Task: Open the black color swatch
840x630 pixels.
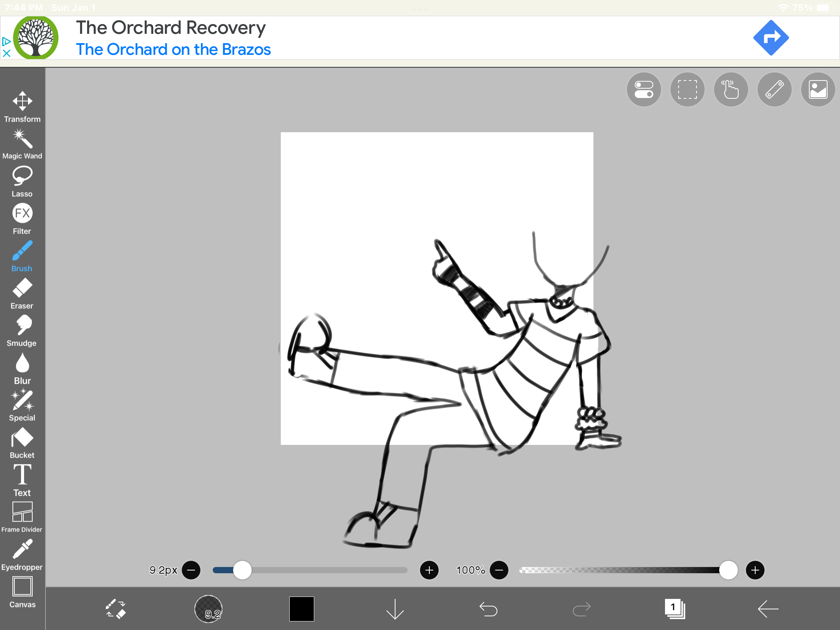Action: (302, 609)
